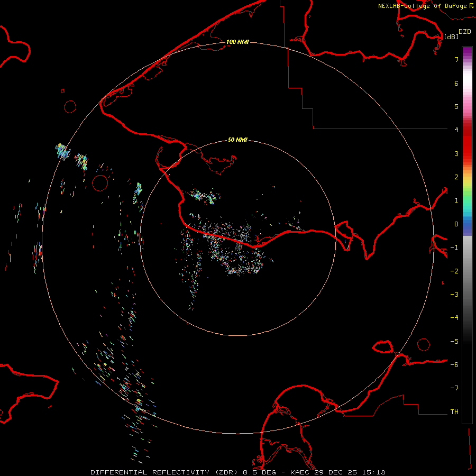Click the '7' value on the scale
Screen dimensions: 476x476
[456, 59]
